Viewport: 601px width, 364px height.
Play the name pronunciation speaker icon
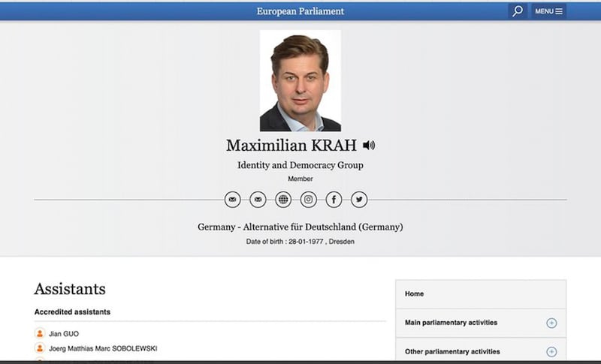[369, 145]
